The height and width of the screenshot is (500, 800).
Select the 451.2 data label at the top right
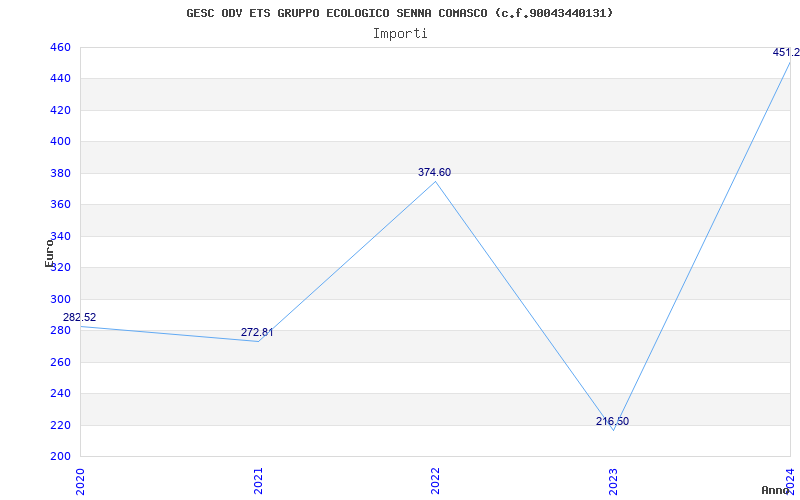coord(786,52)
